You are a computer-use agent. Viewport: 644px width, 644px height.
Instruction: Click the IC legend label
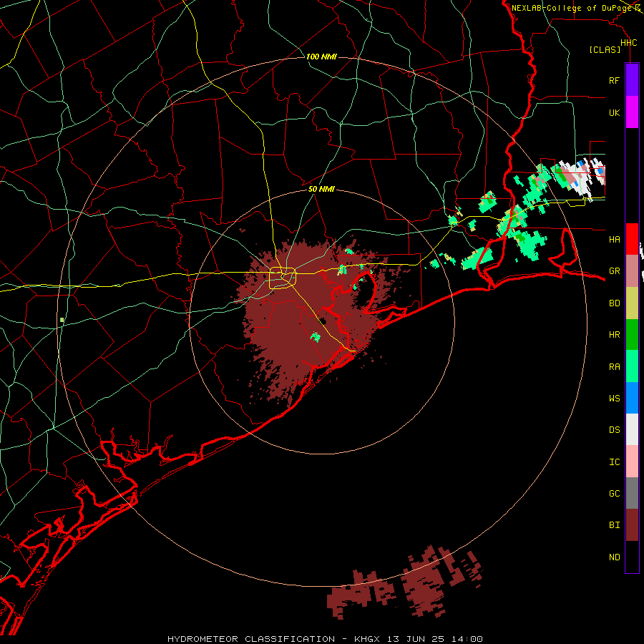(614, 462)
